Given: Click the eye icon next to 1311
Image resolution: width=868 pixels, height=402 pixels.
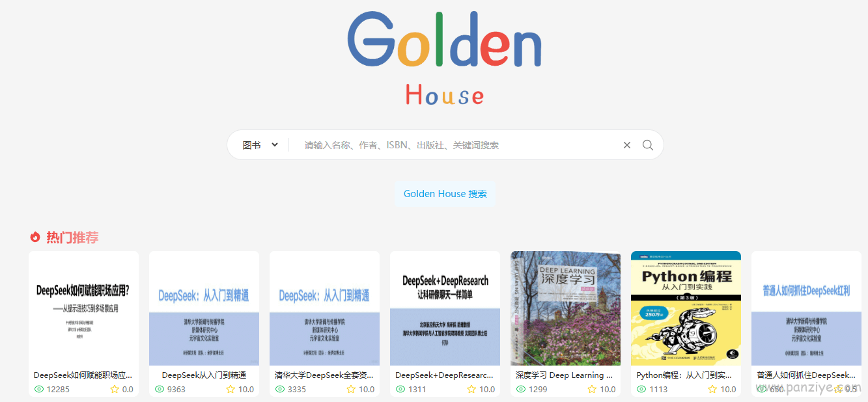Looking at the screenshot, I should 400,390.
